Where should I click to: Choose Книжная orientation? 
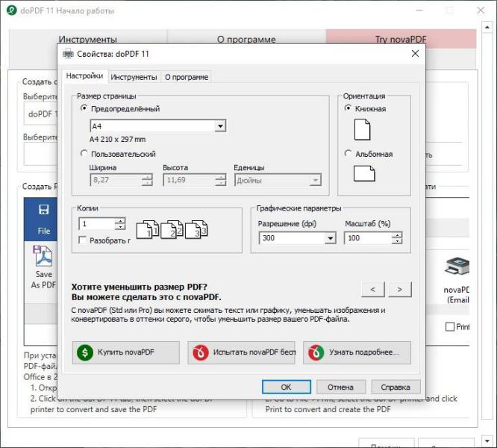click(348, 108)
